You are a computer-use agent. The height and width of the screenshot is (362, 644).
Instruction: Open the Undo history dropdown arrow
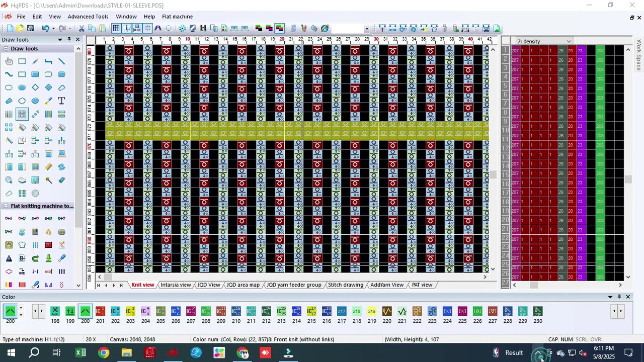53,29
